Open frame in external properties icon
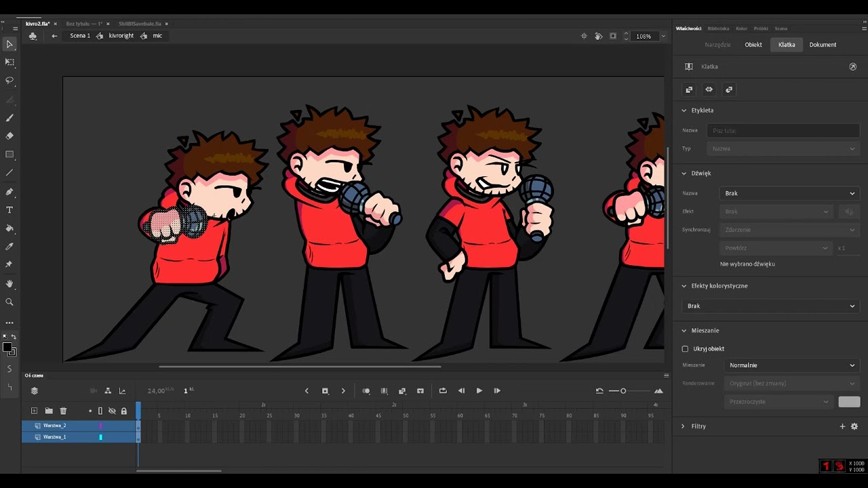Image resolution: width=868 pixels, height=488 pixels. click(853, 66)
